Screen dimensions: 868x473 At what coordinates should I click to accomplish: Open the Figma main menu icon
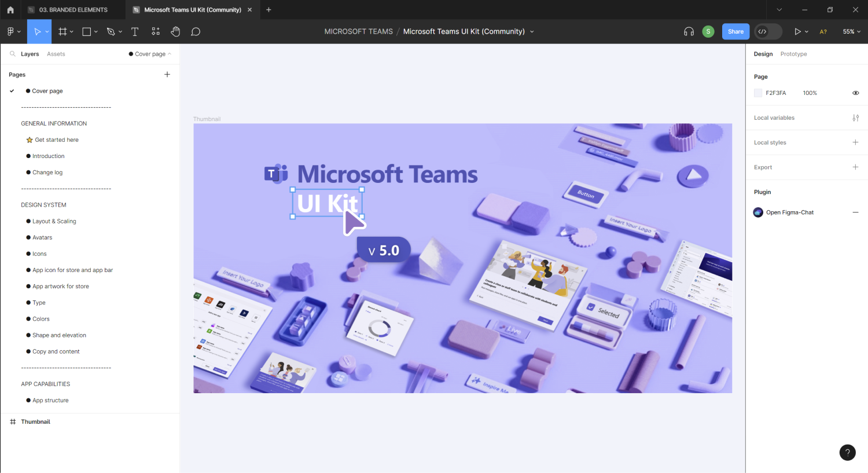(x=10, y=32)
